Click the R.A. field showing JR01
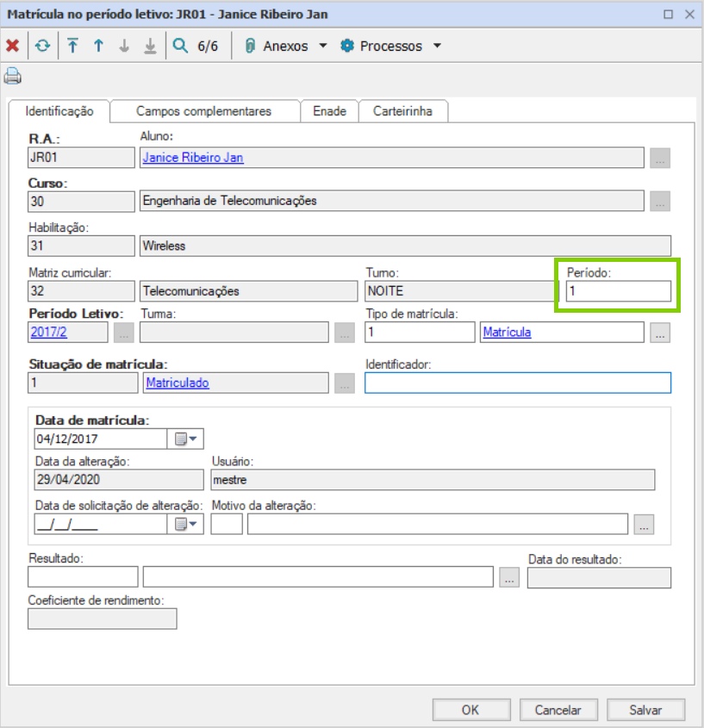 pyautogui.click(x=81, y=158)
